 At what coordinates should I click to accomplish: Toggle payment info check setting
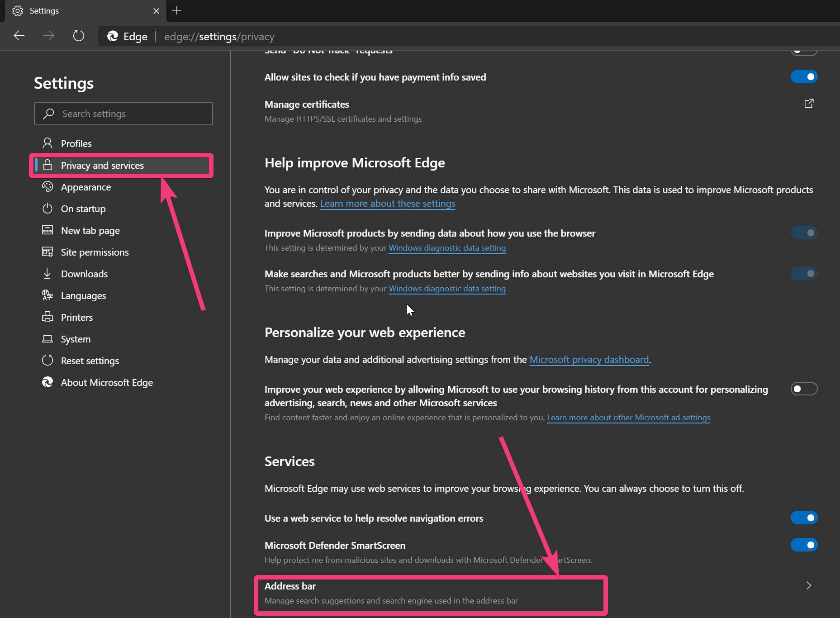coord(804,77)
